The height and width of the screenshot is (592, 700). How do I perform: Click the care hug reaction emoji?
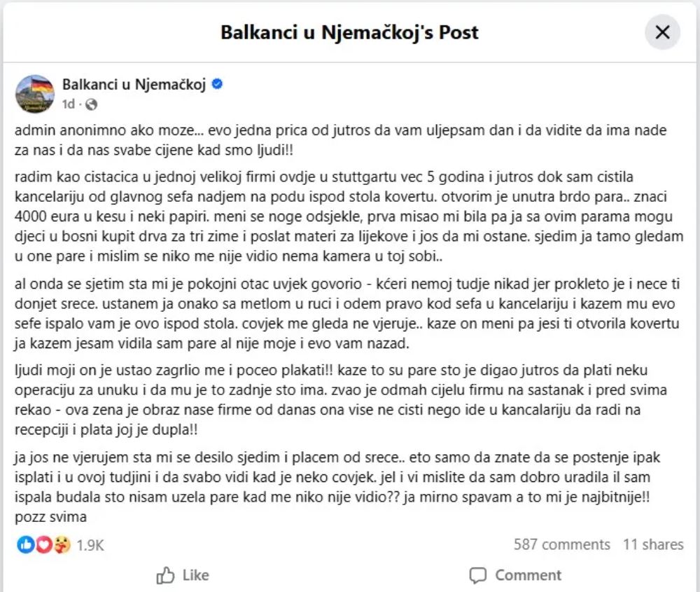click(x=62, y=544)
